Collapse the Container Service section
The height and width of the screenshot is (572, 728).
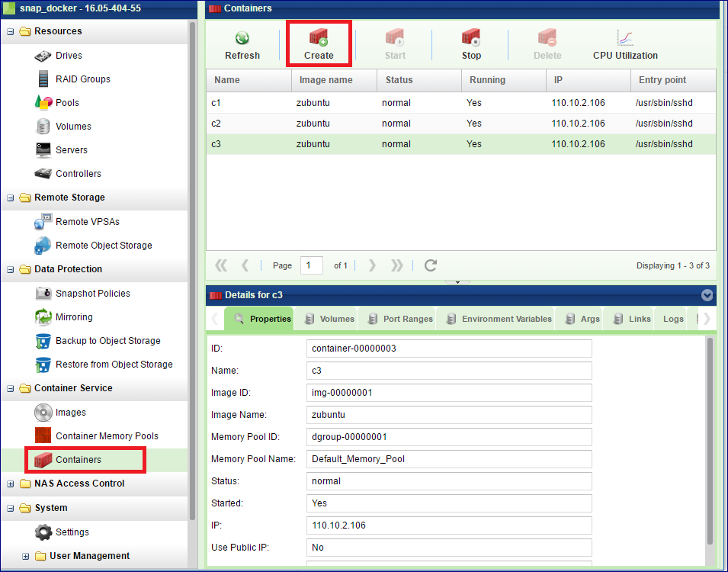10,388
